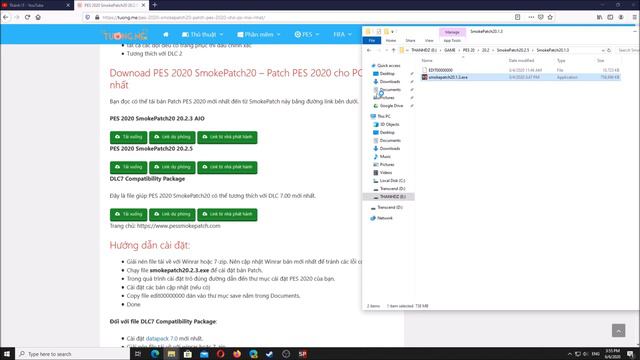Open the Home ribbon tab in Explorer
The image size is (640, 360).
point(391,40)
